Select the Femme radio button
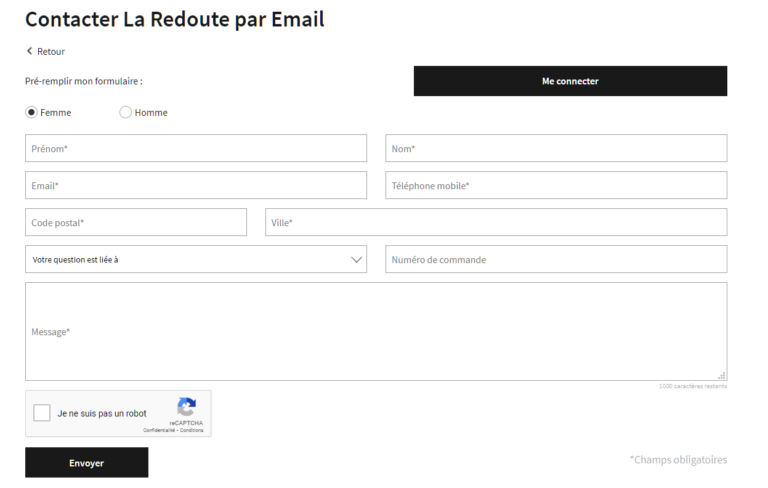768x488 pixels. (x=32, y=112)
